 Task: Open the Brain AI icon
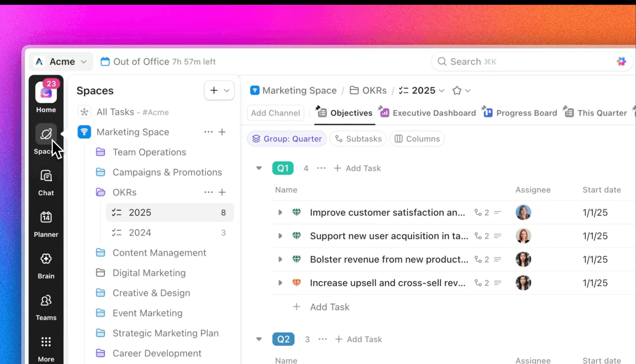(x=46, y=259)
